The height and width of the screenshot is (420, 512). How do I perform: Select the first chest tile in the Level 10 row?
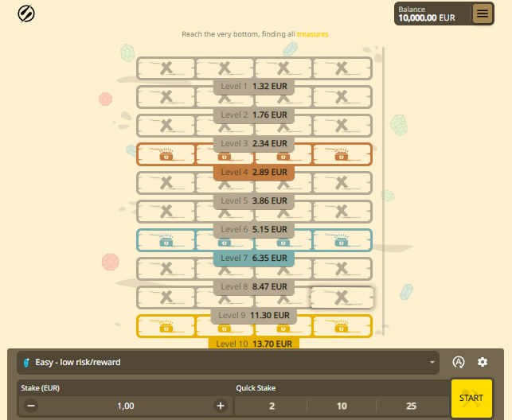click(x=166, y=326)
